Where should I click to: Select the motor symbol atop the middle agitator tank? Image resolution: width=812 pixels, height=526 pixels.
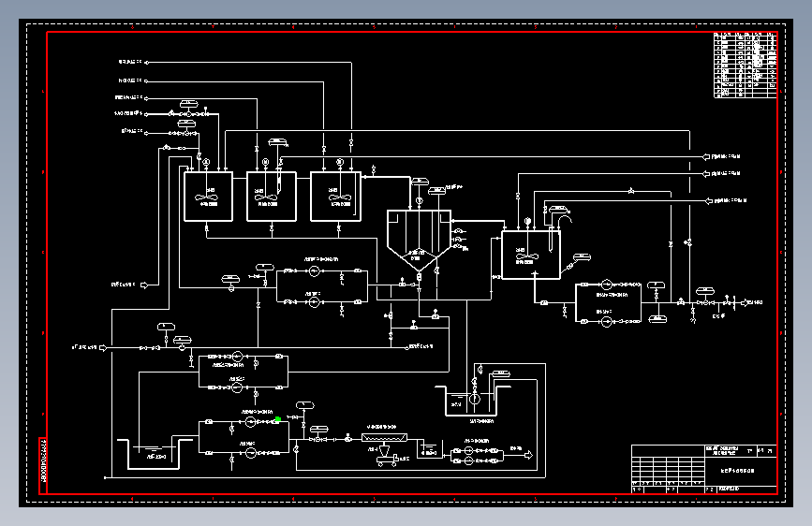pyautogui.click(x=266, y=162)
